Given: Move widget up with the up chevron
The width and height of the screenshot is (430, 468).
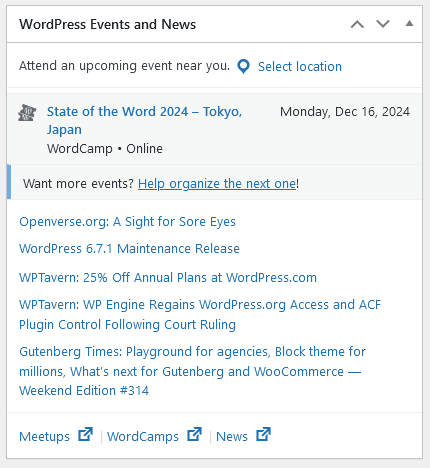Looking at the screenshot, I should tap(357, 24).
